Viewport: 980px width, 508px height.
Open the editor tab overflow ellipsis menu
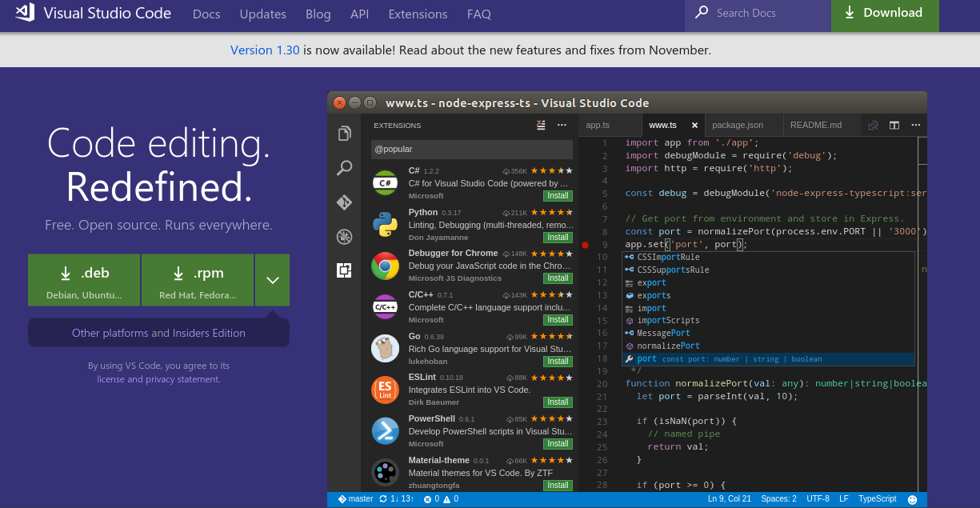[x=915, y=126]
